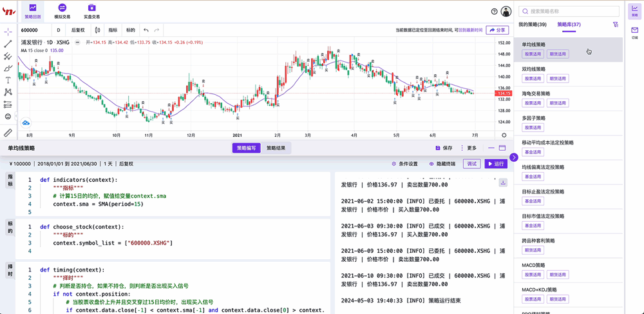Maximize the strategy editor panel
The height and width of the screenshot is (314, 644).
point(502,148)
